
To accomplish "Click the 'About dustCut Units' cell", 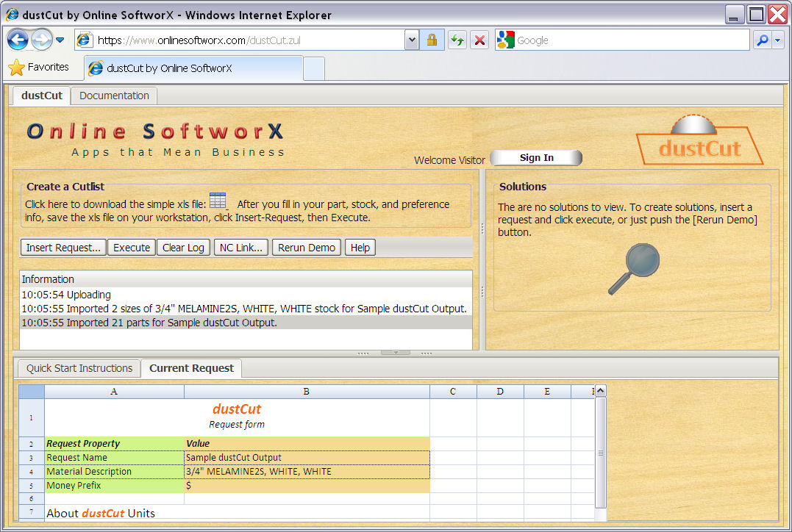I will 114,513.
